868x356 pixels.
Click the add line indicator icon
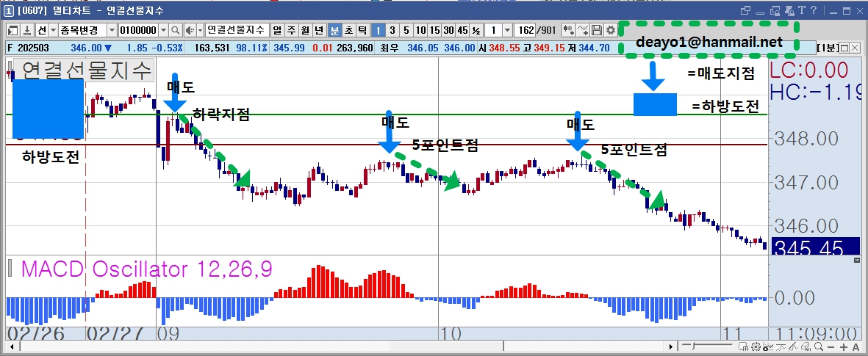pos(583,30)
